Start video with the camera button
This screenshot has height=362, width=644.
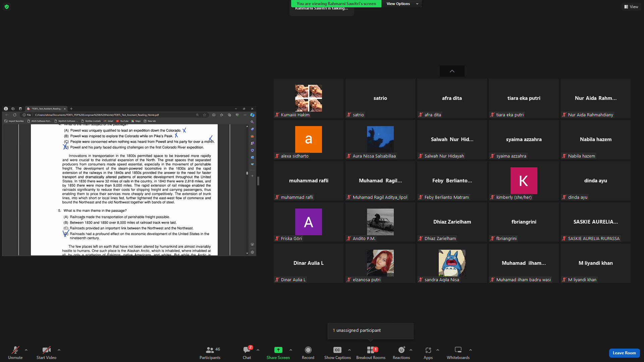tap(46, 352)
